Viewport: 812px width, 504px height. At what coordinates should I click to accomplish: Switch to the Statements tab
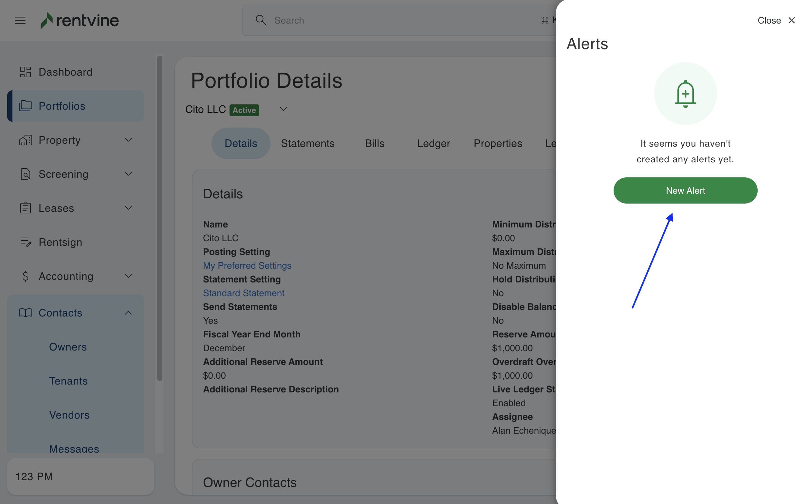click(x=307, y=143)
